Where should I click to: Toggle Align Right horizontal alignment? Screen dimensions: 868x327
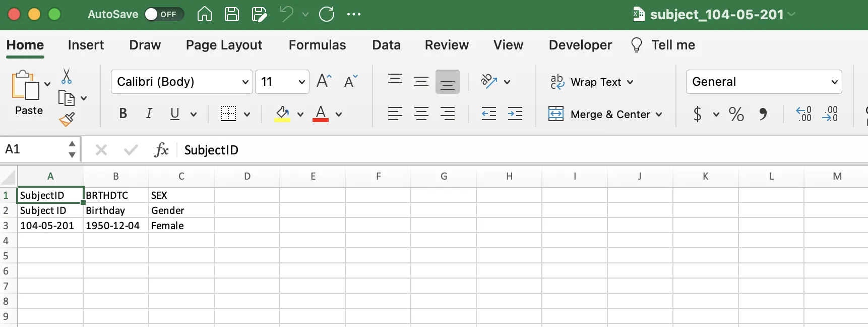pos(448,114)
